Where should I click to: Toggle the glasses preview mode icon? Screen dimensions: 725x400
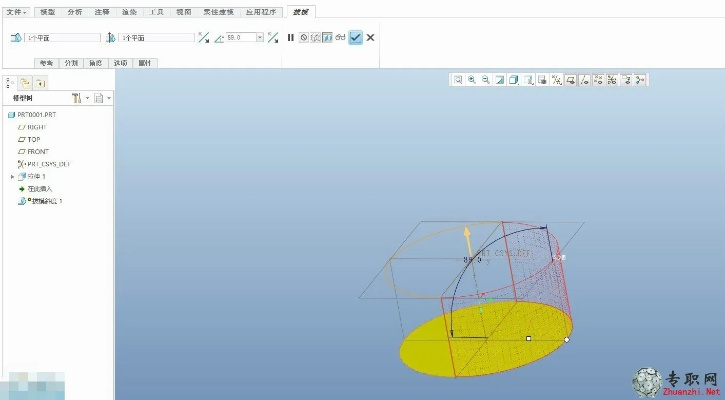tap(340, 37)
